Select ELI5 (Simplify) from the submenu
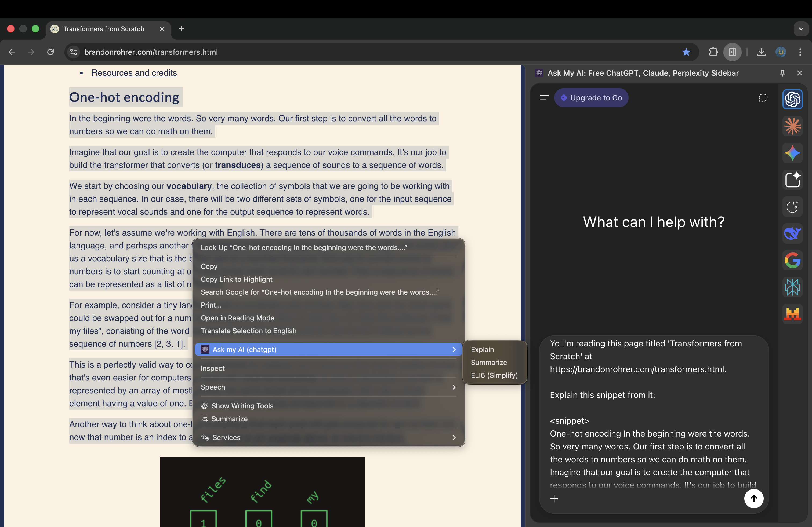The width and height of the screenshot is (812, 527). point(494,375)
